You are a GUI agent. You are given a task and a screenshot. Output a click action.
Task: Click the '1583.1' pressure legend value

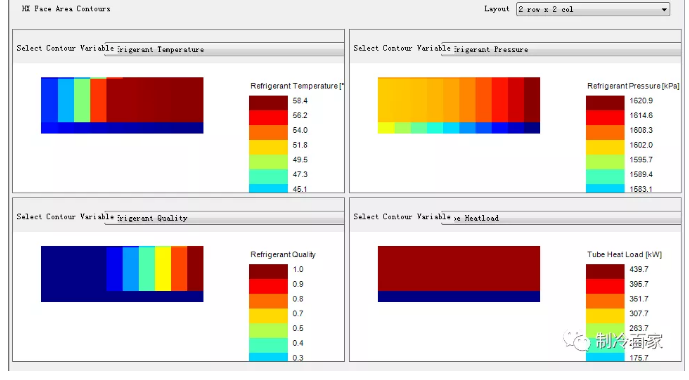(x=641, y=189)
